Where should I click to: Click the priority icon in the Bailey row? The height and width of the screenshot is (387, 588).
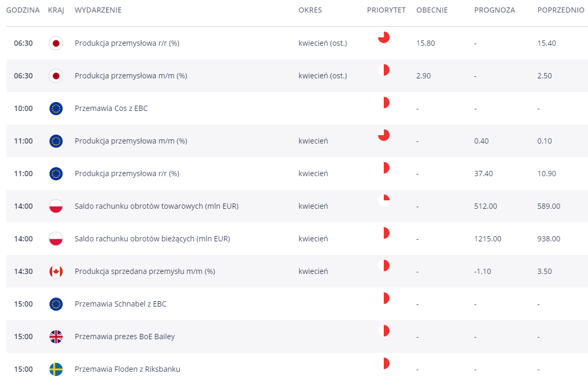384,331
